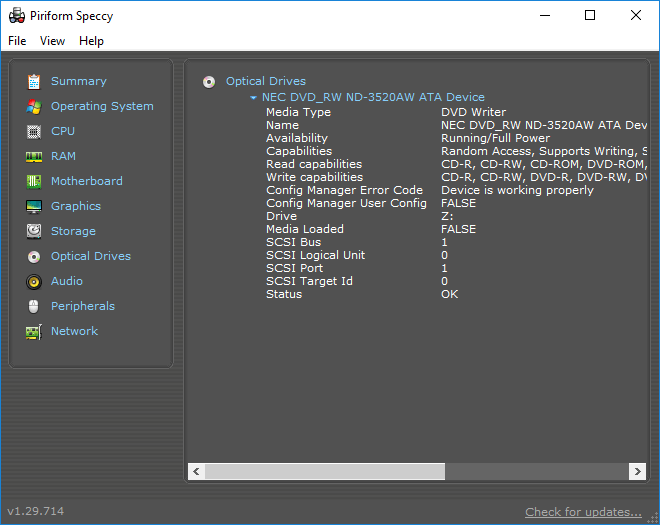Screen dimensions: 660x525
Task: Click the Speccy app icon in title bar
Action: coord(17,16)
